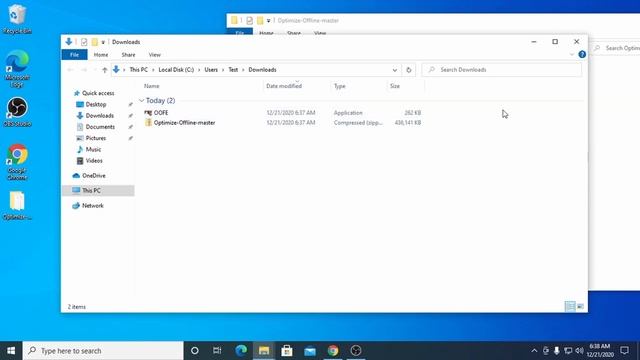This screenshot has height=360, width=640.
Task: Expand the ribbon with chevron
Action: coord(572,54)
